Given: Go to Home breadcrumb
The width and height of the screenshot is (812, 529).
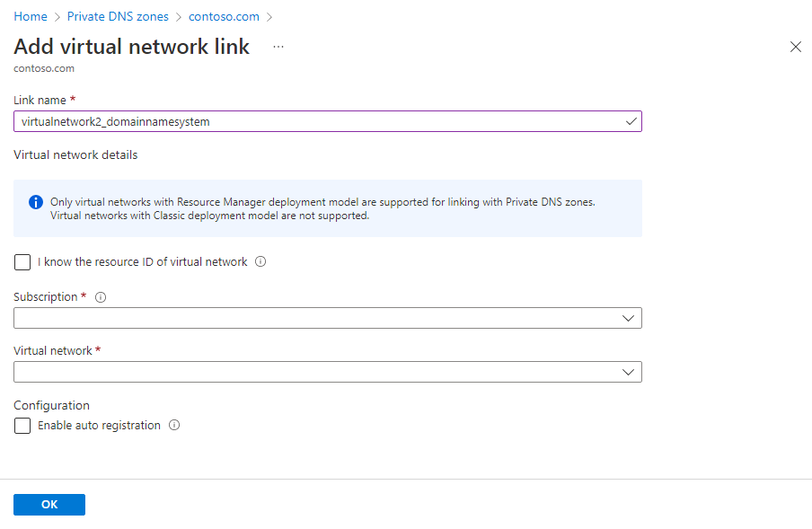Looking at the screenshot, I should 31,16.
